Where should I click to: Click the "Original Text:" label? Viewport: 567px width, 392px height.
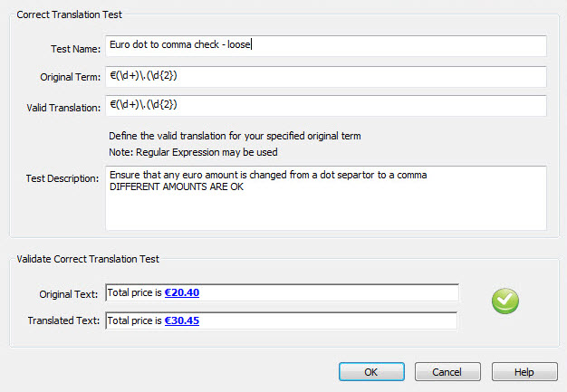pyautogui.click(x=70, y=293)
